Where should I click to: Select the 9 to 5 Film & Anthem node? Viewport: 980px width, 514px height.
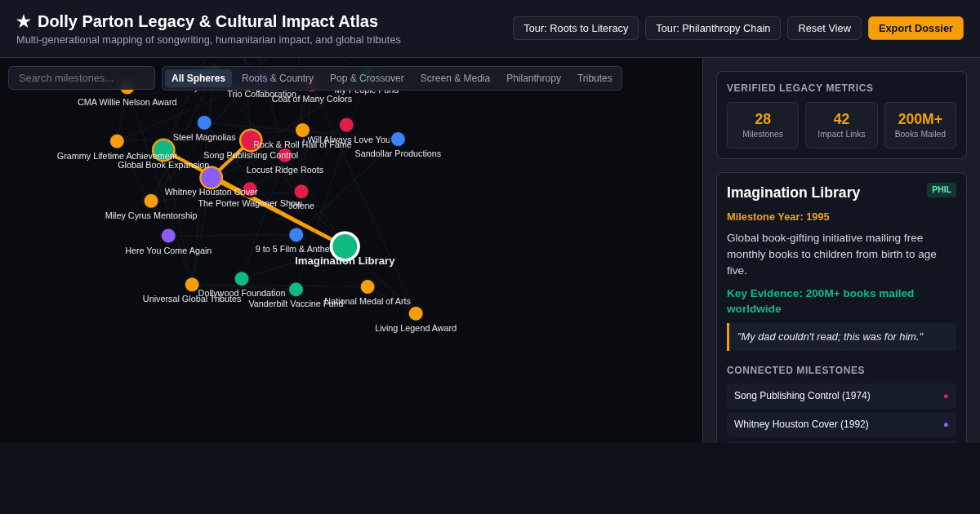pyautogui.click(x=296, y=235)
